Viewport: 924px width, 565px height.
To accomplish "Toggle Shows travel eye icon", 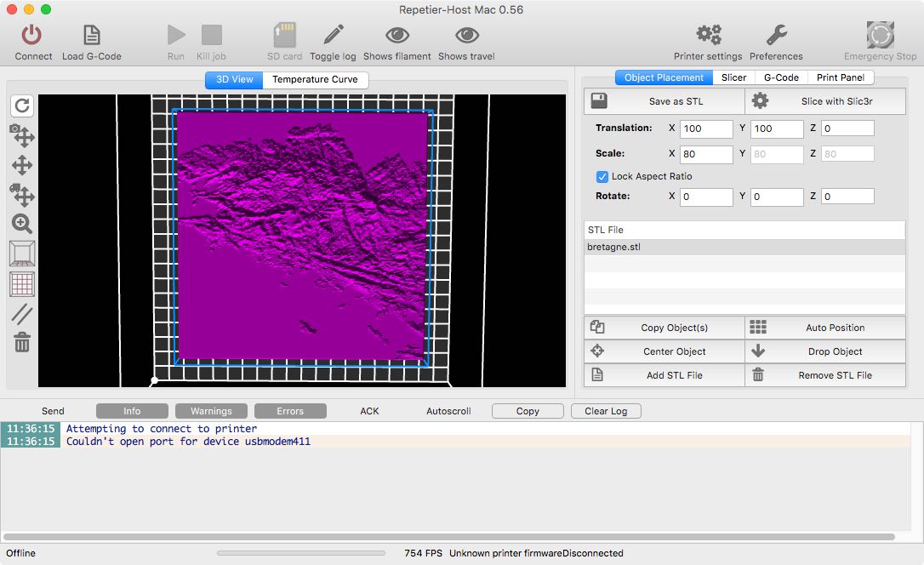I will click(467, 36).
